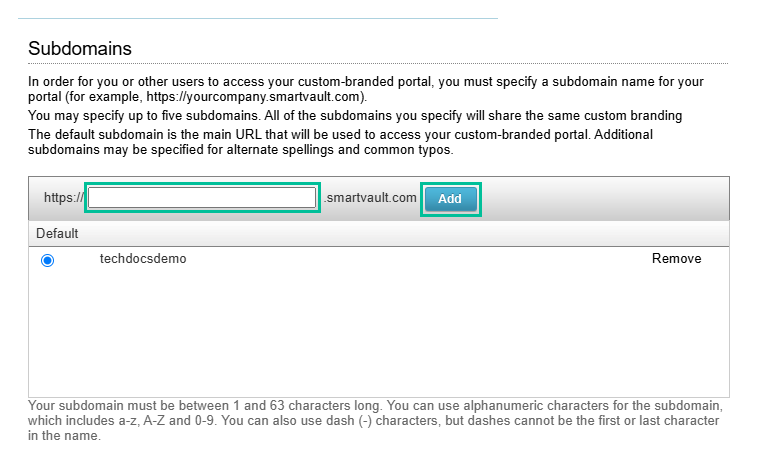
Task: Click the "in the name." final help line
Action: (64, 436)
